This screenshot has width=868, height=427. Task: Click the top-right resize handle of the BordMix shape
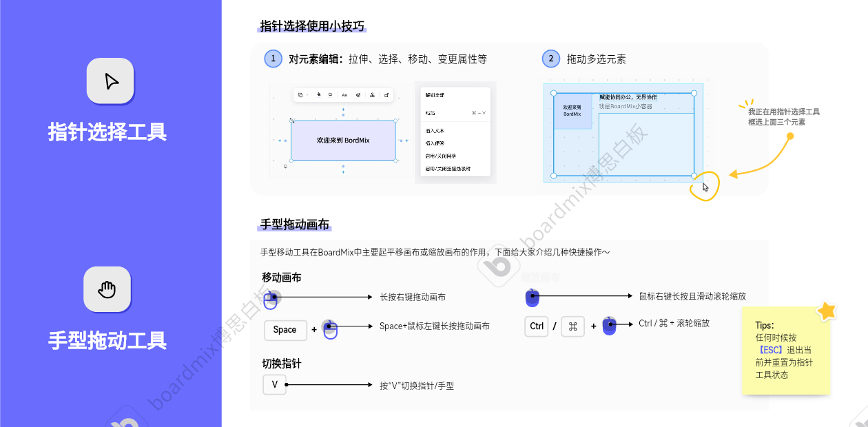click(x=395, y=121)
